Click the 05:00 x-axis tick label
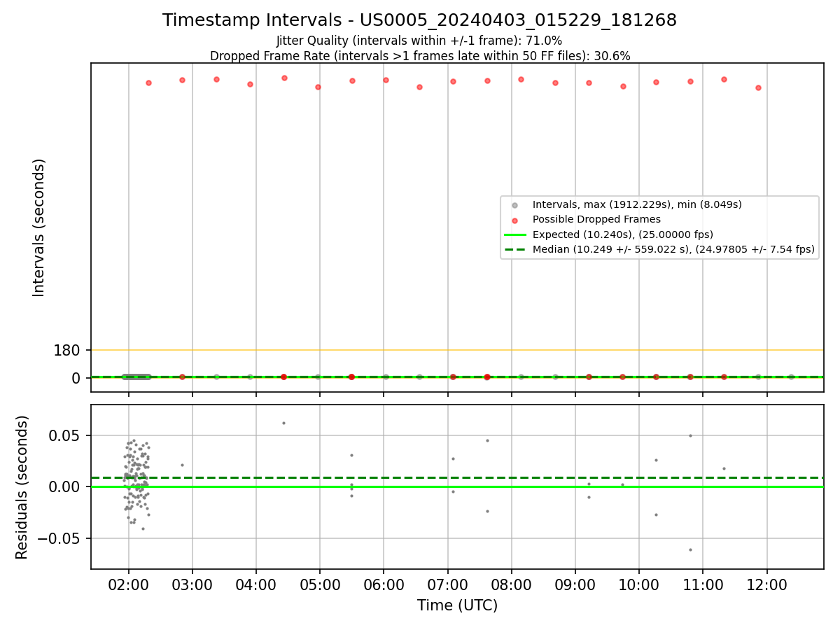The image size is (840, 630). pos(320,584)
